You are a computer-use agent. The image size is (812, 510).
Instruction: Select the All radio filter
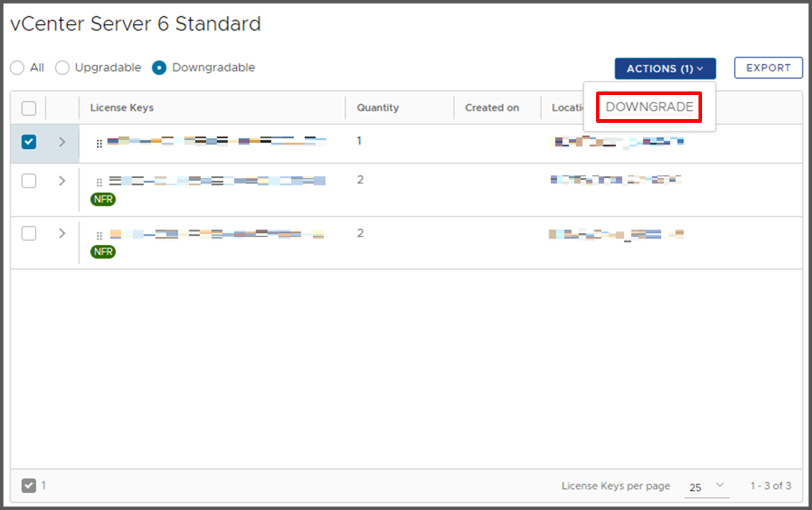coord(17,68)
